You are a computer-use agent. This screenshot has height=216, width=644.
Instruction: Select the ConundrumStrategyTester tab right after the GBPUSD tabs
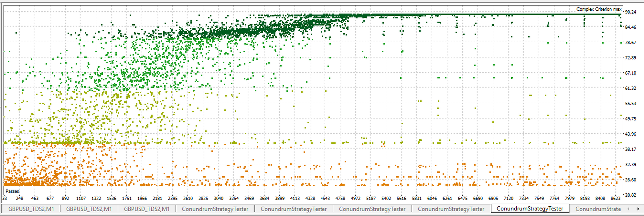coord(215,209)
